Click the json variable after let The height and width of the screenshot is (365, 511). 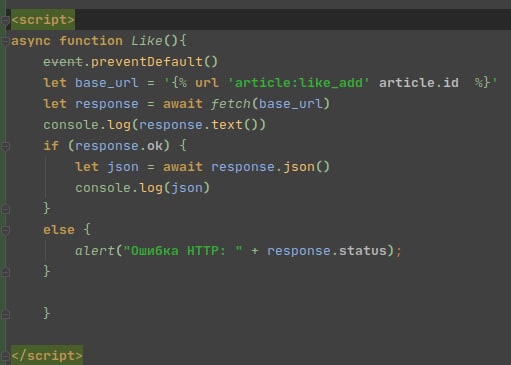tap(123, 167)
